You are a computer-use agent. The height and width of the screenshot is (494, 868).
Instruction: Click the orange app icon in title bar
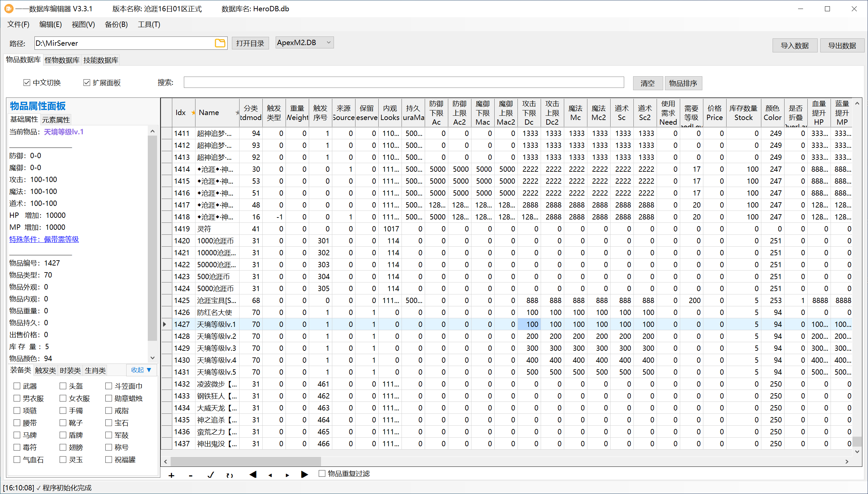click(9, 9)
